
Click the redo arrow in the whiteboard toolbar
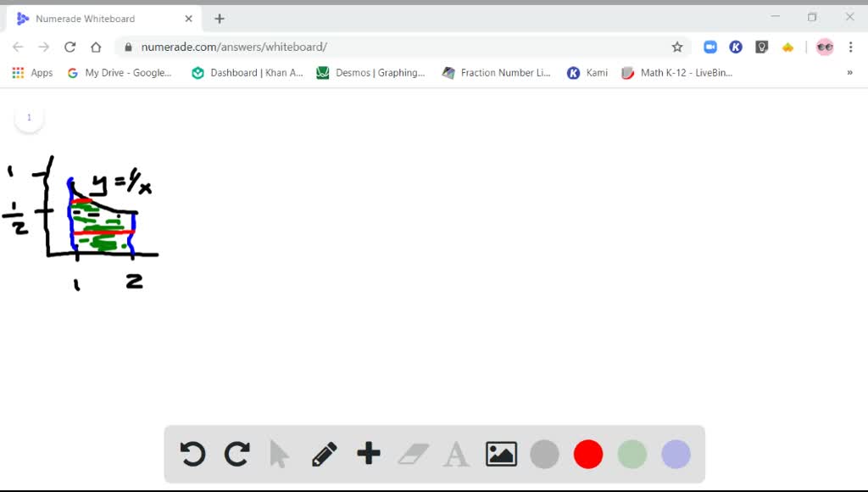point(236,453)
